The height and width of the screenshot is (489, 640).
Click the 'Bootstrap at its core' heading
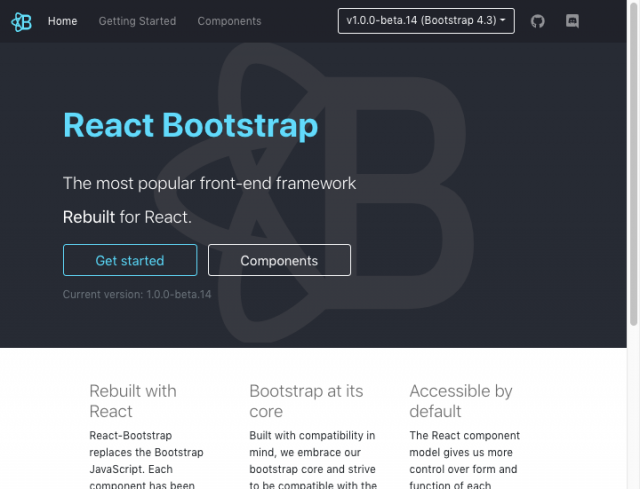[306, 401]
